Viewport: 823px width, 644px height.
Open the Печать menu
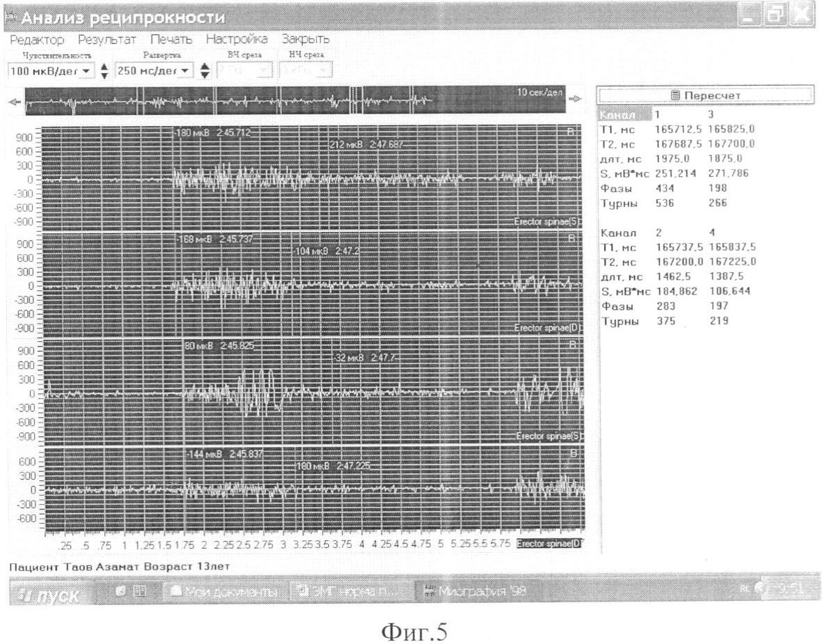pyautogui.click(x=171, y=39)
